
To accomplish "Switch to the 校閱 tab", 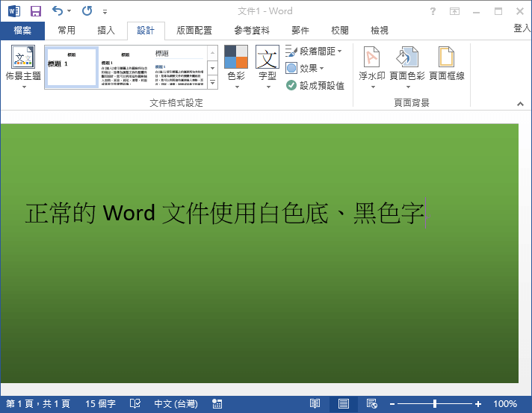I will click(x=340, y=31).
